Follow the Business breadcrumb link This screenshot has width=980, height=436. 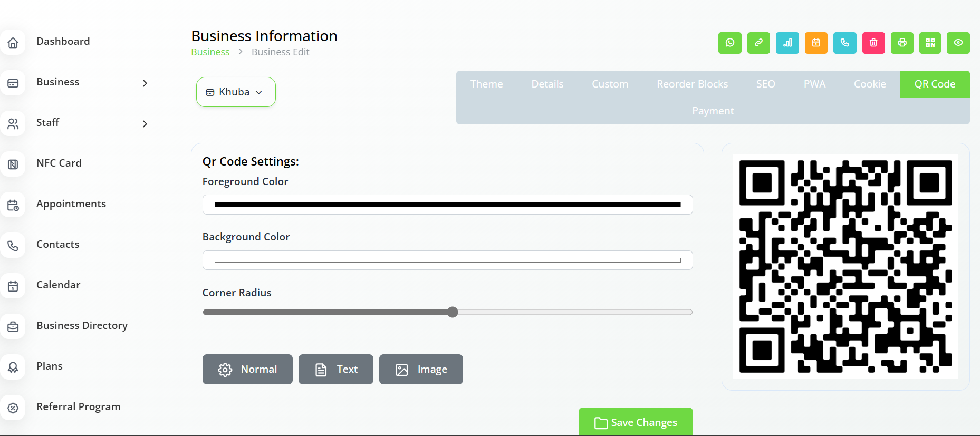coord(210,52)
